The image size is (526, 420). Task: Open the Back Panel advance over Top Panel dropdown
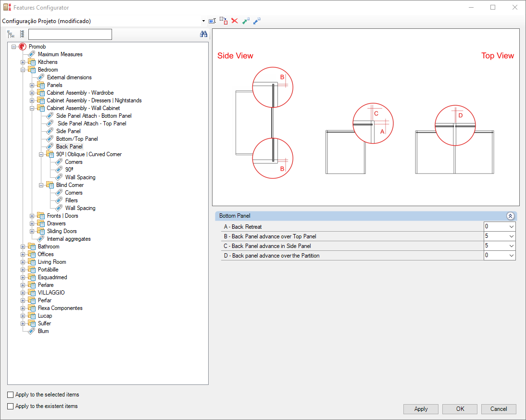[511, 236]
